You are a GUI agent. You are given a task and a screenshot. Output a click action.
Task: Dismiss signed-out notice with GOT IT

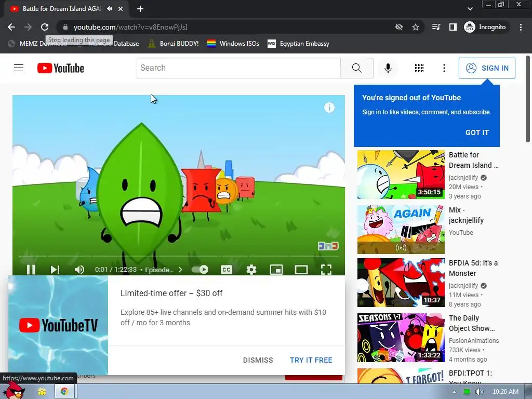(477, 132)
